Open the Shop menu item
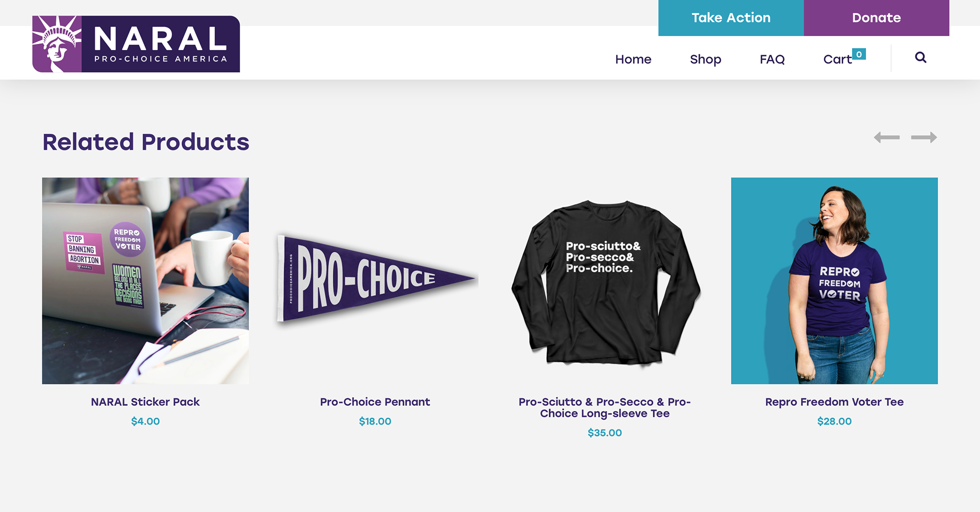Screen dimensions: 980x512 [x=705, y=60]
